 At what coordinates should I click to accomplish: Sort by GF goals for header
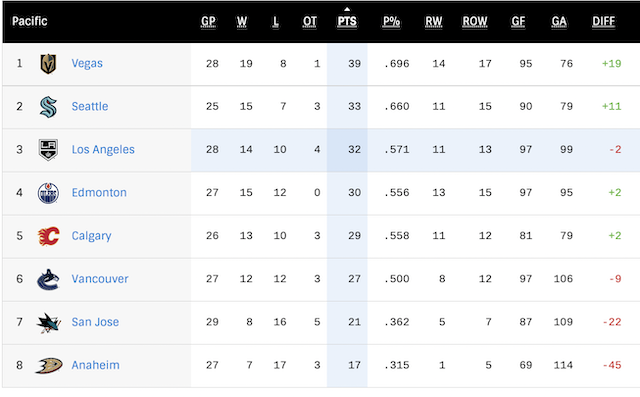[518, 22]
